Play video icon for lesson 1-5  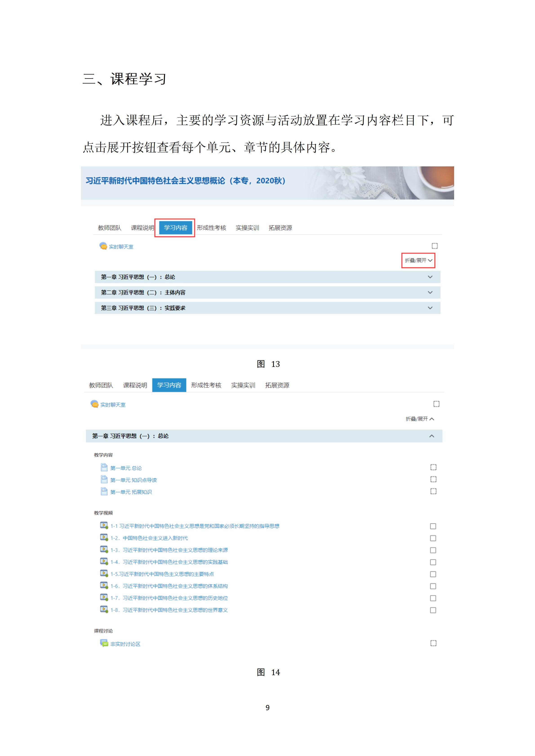pos(104,573)
